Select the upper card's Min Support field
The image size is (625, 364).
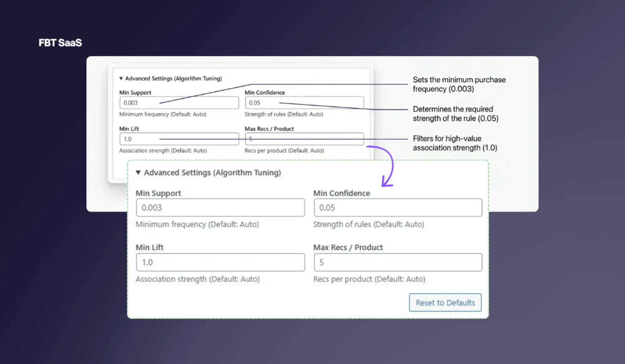pos(179,103)
